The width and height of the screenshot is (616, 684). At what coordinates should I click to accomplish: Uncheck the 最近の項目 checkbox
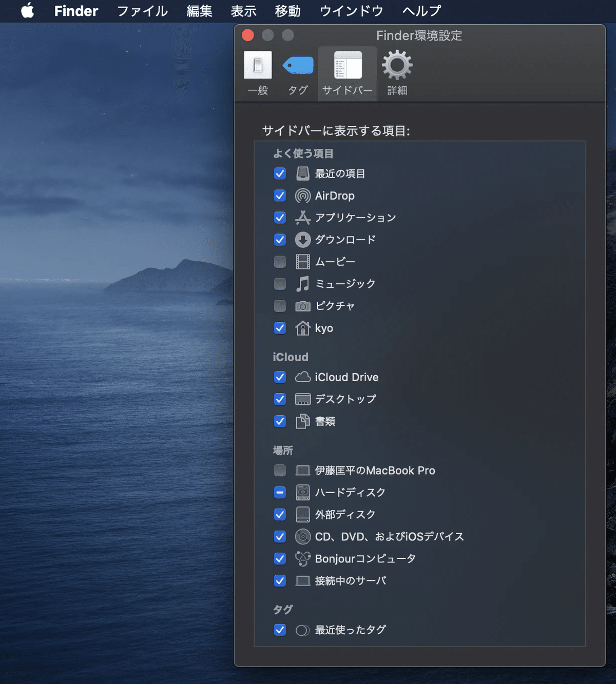(x=280, y=173)
